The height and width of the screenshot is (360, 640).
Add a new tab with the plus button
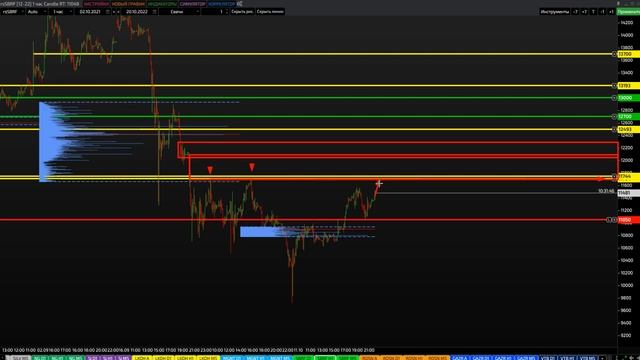tap(602, 358)
